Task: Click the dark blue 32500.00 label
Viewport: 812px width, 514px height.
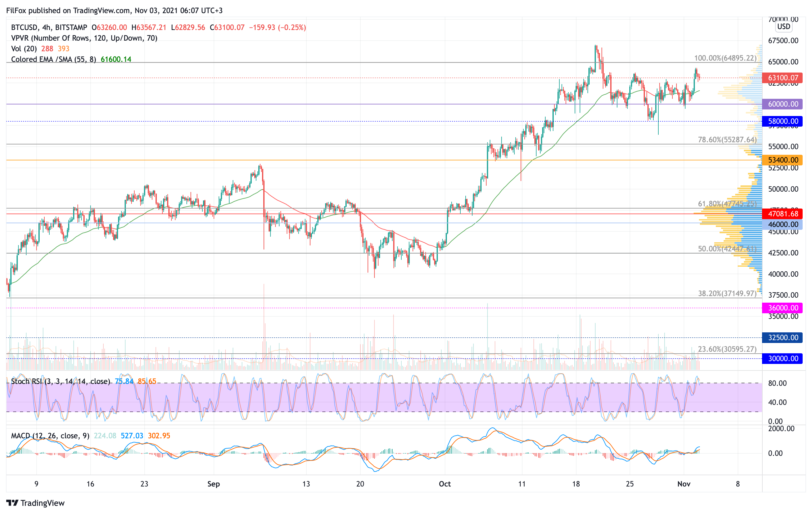Action: click(783, 337)
